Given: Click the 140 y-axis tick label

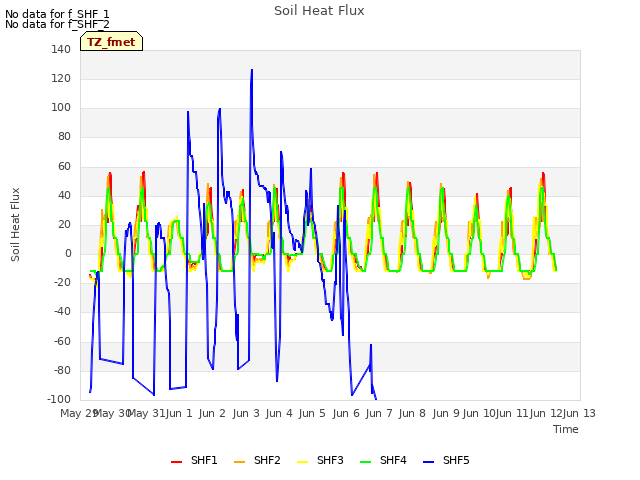Looking at the screenshot, I should (61, 49).
